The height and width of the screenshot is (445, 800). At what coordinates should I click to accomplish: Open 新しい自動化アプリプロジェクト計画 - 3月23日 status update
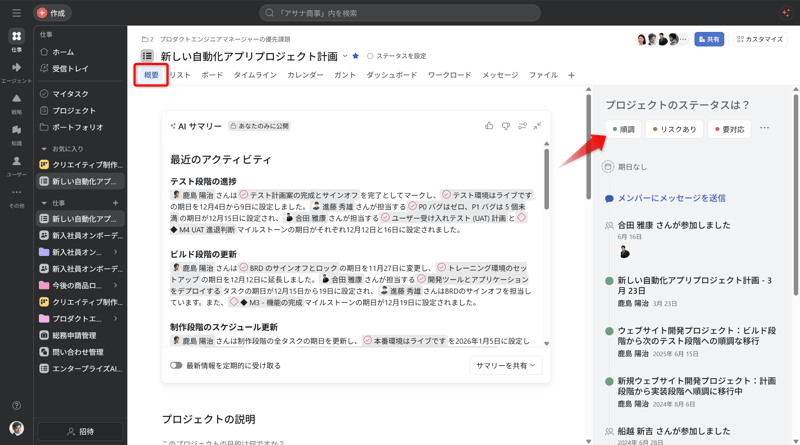tap(694, 285)
